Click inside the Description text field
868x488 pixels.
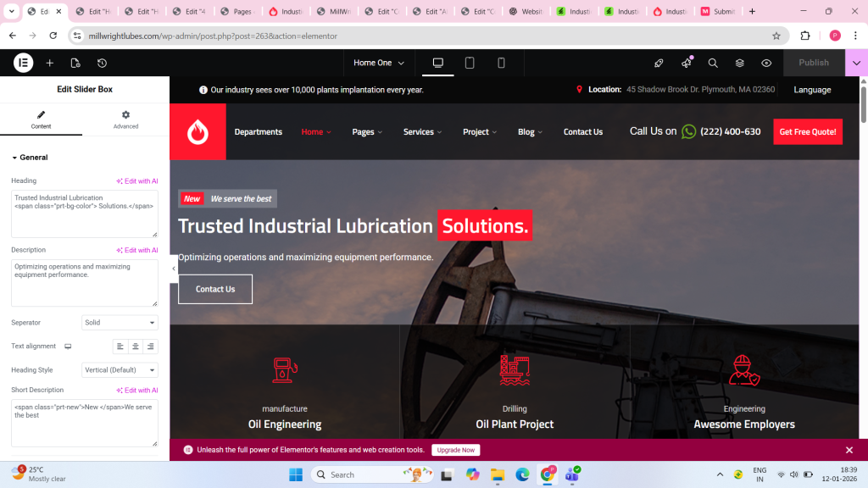coord(83,282)
